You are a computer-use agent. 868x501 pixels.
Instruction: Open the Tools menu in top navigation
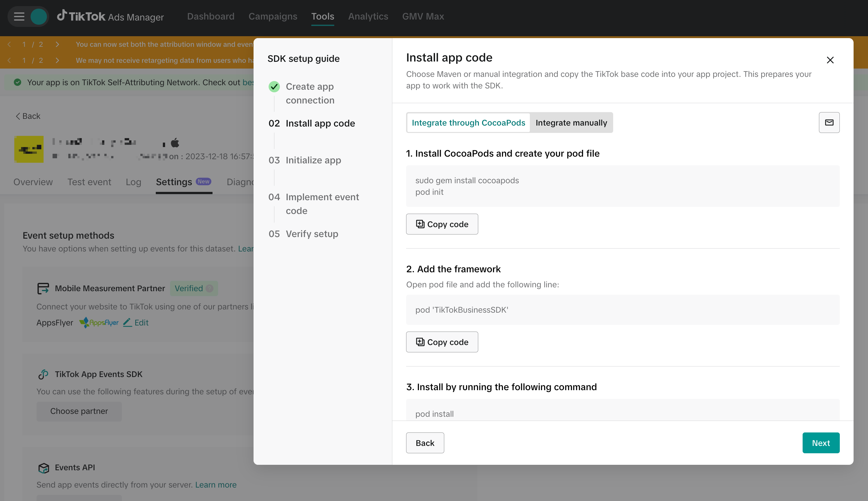point(323,16)
